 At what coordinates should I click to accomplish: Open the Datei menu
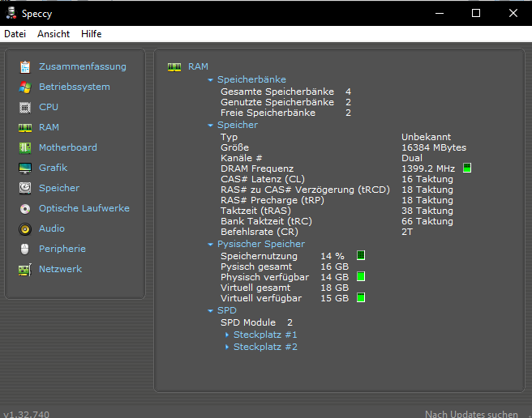pyautogui.click(x=15, y=34)
